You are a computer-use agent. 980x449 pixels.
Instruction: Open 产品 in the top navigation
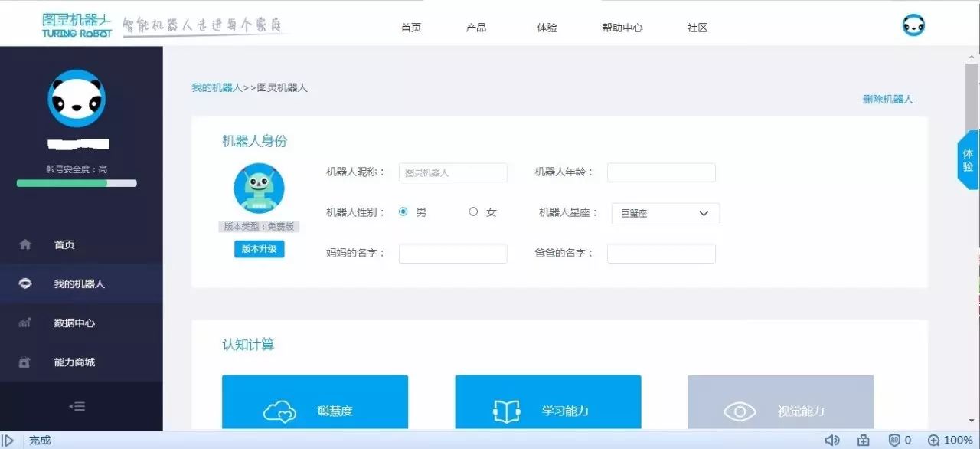(476, 28)
